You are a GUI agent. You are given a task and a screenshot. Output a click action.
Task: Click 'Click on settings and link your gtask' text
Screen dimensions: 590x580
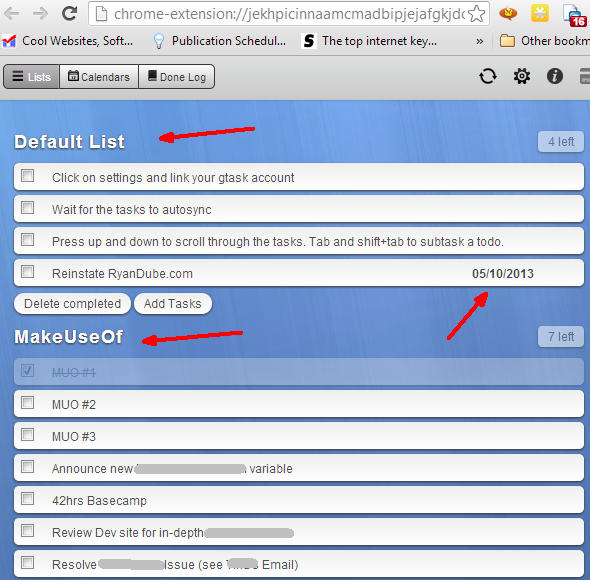173,178
